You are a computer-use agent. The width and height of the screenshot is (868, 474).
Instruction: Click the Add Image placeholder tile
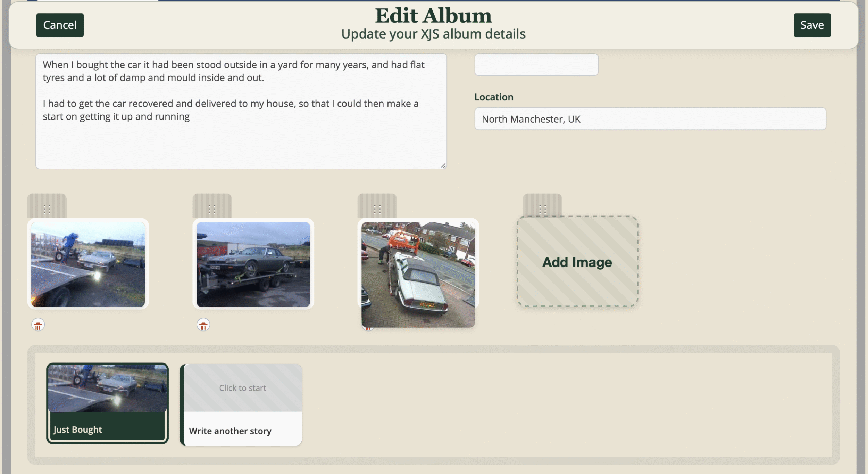pos(577,262)
